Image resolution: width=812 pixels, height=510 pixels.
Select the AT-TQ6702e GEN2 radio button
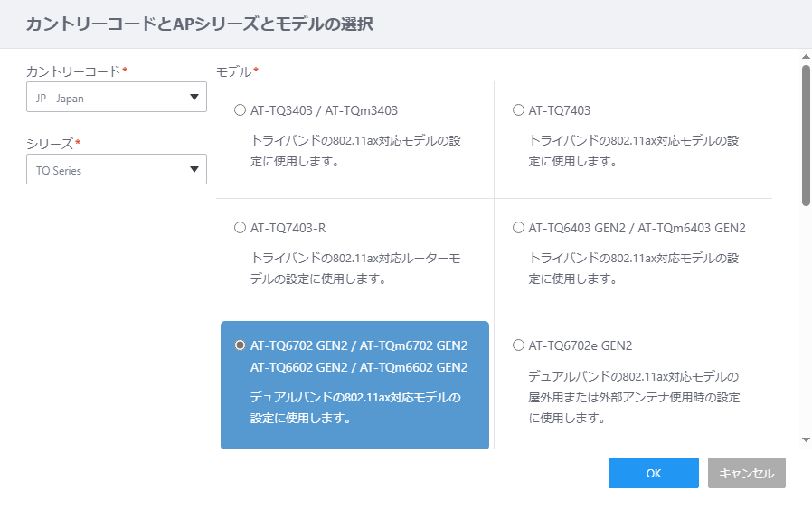click(518, 345)
